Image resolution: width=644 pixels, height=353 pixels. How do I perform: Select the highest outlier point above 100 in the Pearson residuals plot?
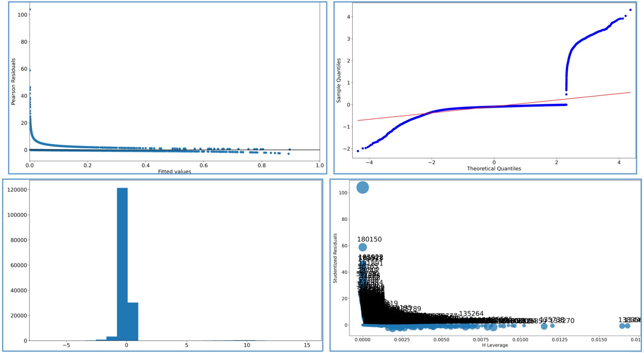pos(30,9)
